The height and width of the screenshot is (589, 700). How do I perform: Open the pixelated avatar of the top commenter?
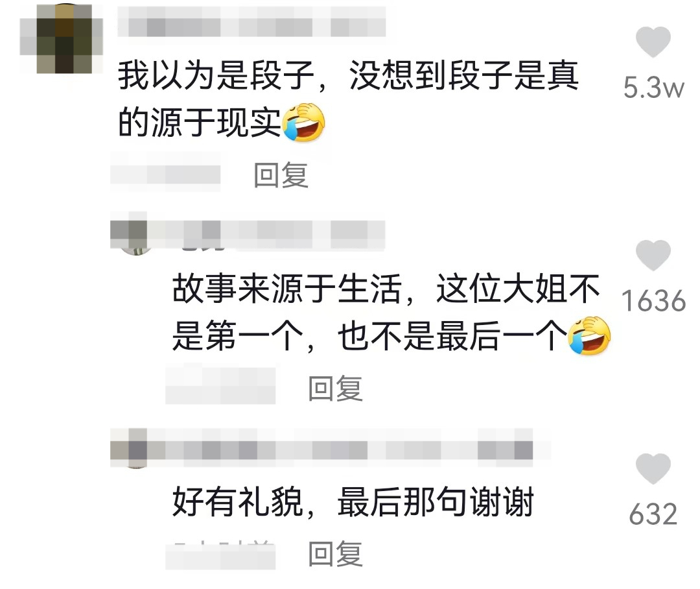pos(61,38)
